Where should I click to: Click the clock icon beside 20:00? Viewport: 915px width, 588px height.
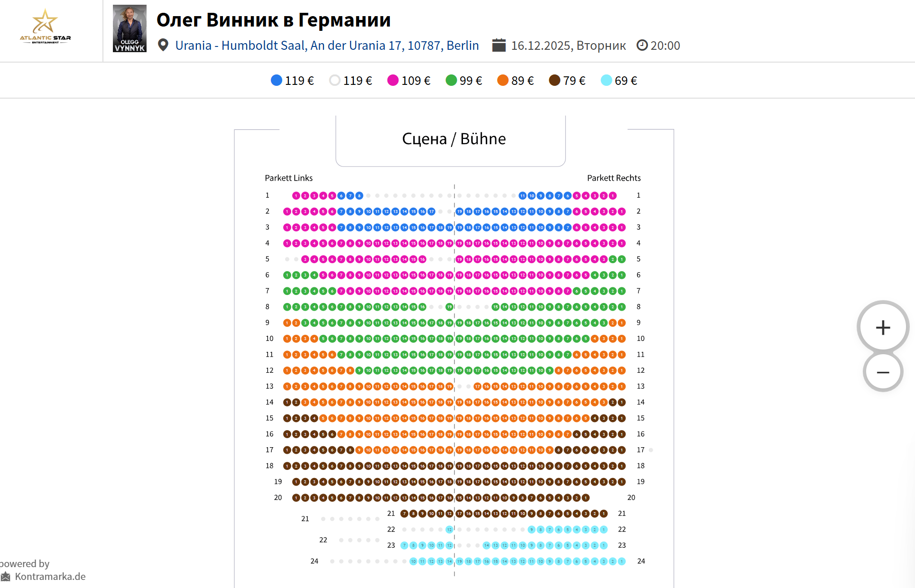pyautogui.click(x=642, y=45)
